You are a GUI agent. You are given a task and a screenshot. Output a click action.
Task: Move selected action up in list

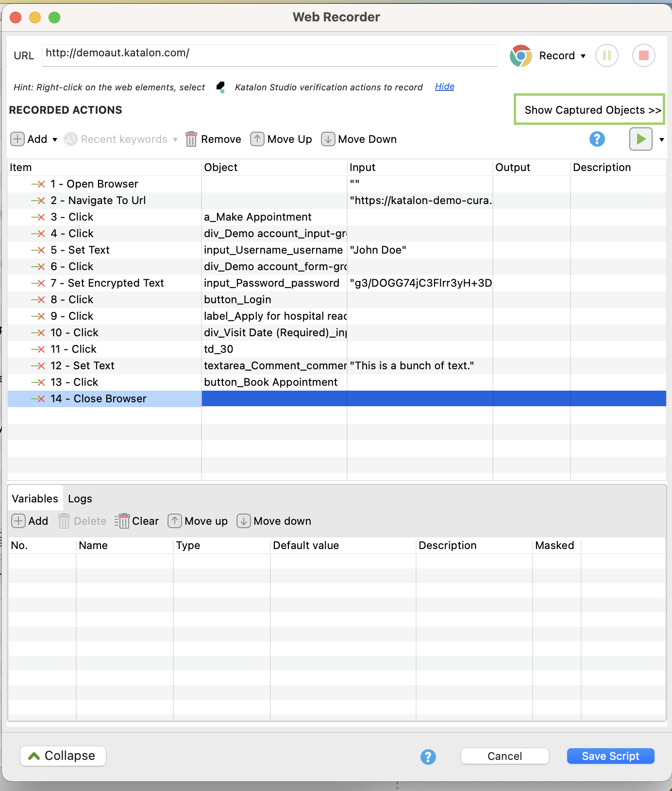pos(281,139)
